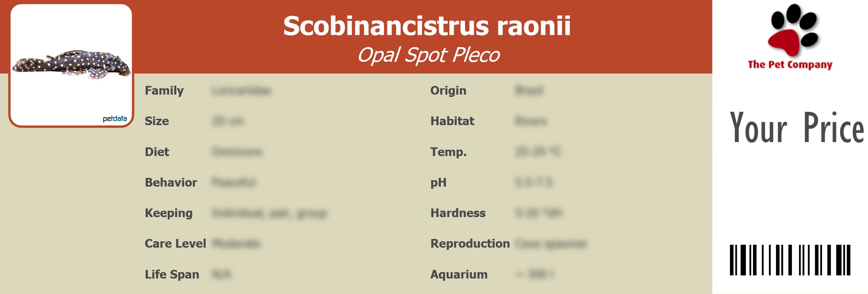Click the Care Level label

175,244
